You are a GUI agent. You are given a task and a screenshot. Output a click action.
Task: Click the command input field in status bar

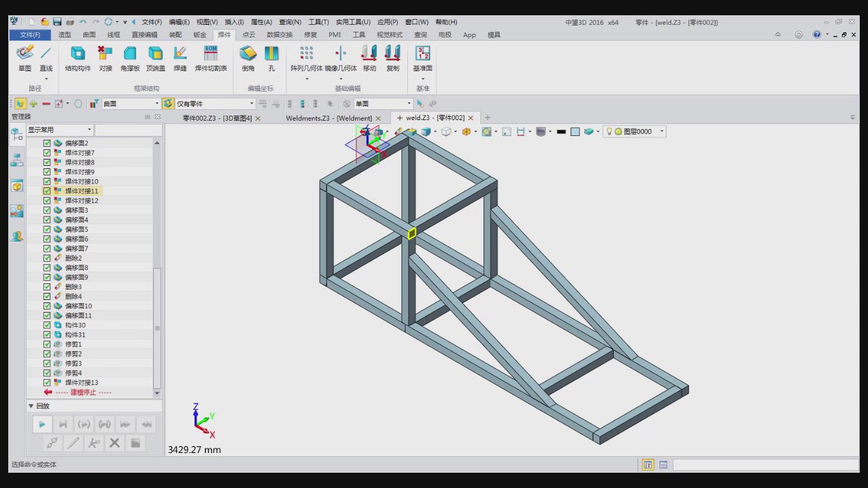point(765,464)
